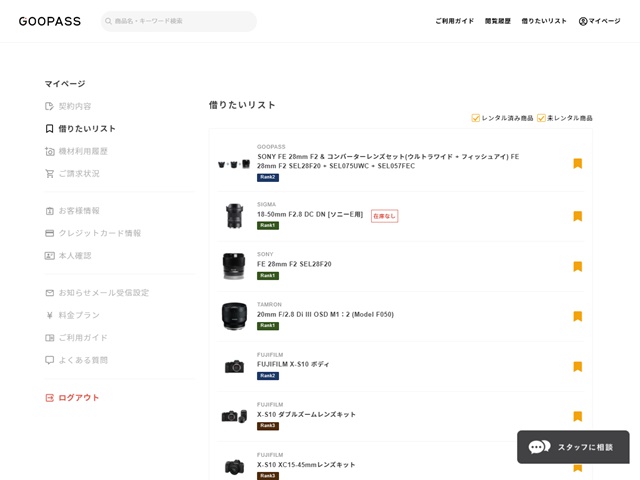Remove bookmark for X-S10 ダブルズームレンズキット
The width and height of the screenshot is (640, 480).
[x=578, y=416]
